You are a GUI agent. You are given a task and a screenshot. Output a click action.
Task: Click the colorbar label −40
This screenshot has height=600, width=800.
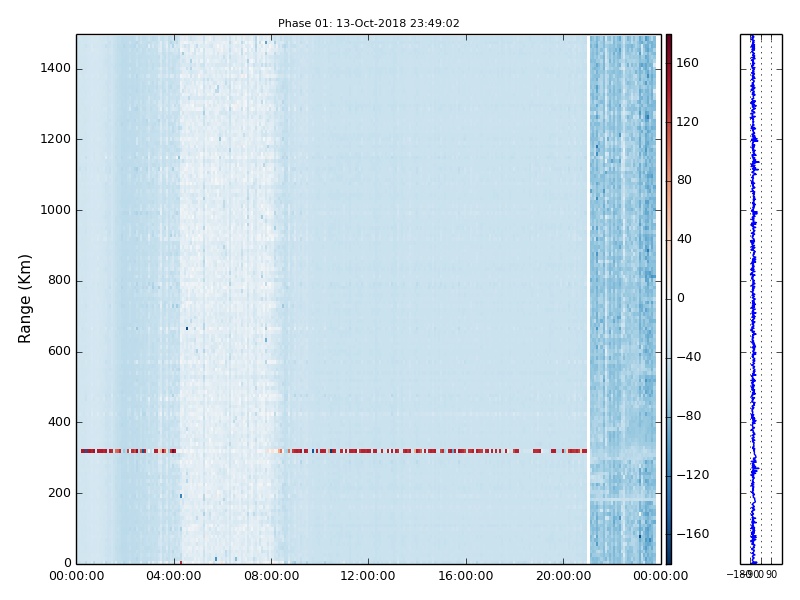click(x=689, y=357)
